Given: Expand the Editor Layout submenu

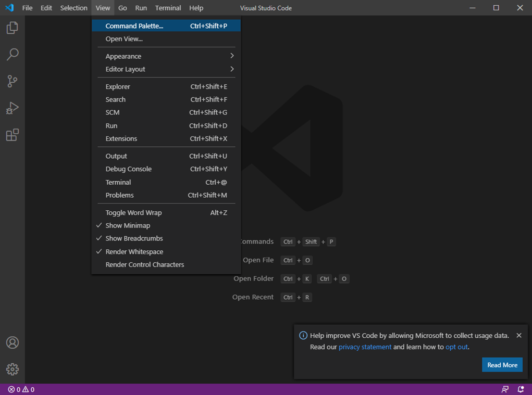Looking at the screenshot, I should point(166,69).
